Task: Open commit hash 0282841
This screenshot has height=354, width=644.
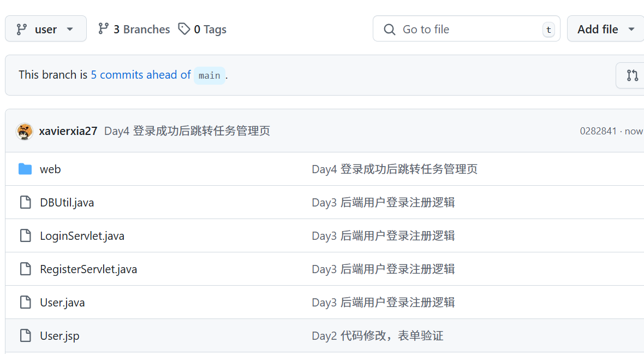Action: pyautogui.click(x=598, y=131)
